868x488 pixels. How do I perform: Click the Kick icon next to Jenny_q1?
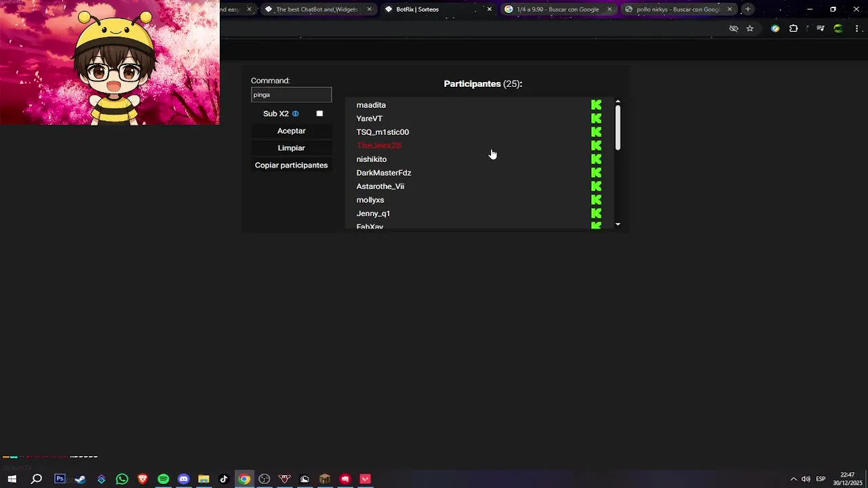point(596,213)
